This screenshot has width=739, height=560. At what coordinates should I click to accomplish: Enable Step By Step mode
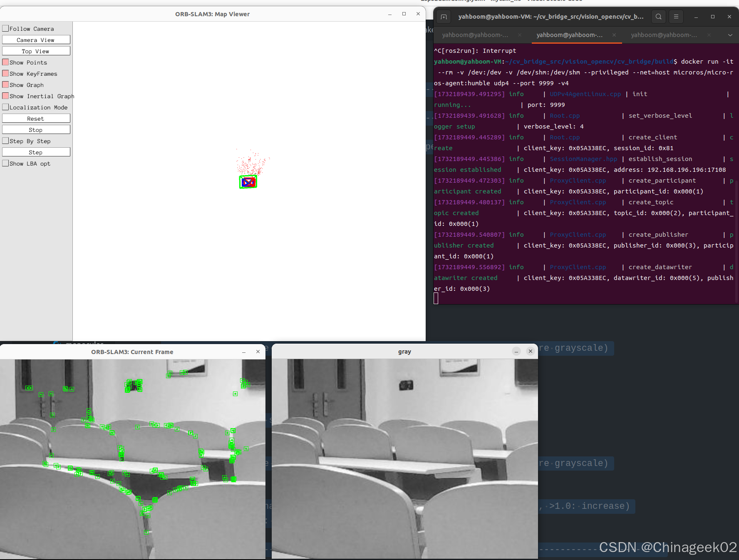click(x=5, y=141)
